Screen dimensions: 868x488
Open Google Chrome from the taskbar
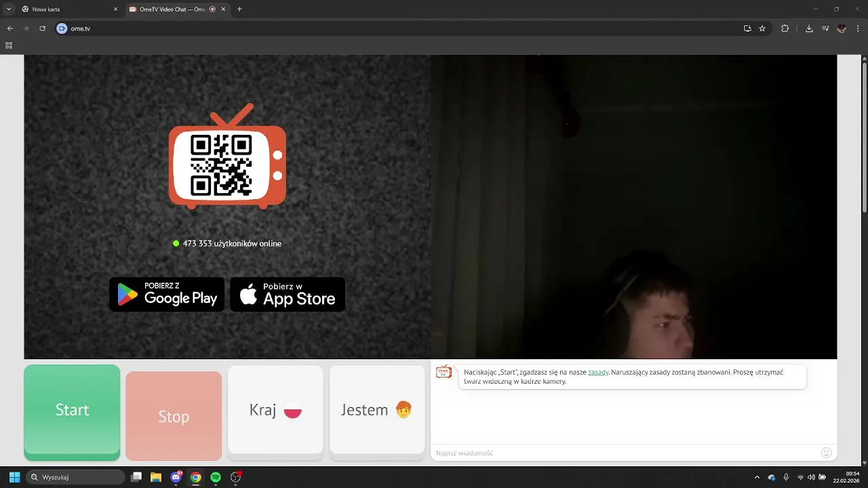[195, 477]
